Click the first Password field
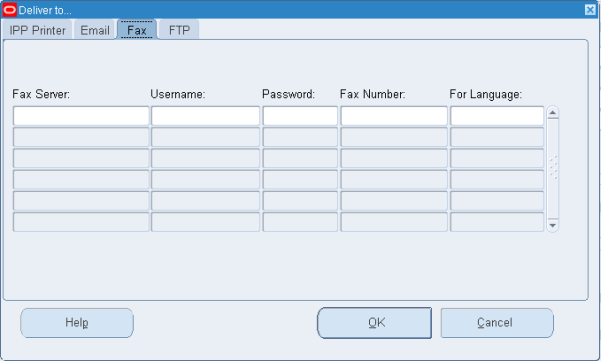The height and width of the screenshot is (361, 601). pyautogui.click(x=300, y=116)
